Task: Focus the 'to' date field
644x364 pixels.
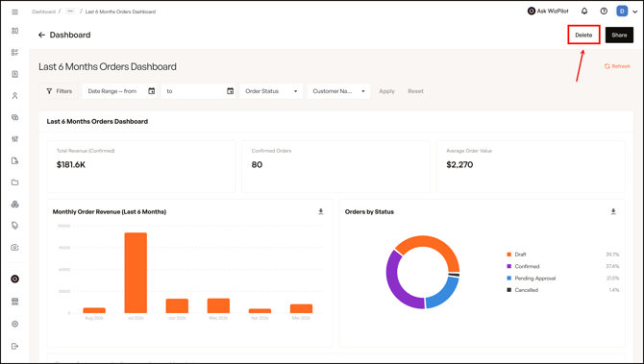Action: (198, 91)
